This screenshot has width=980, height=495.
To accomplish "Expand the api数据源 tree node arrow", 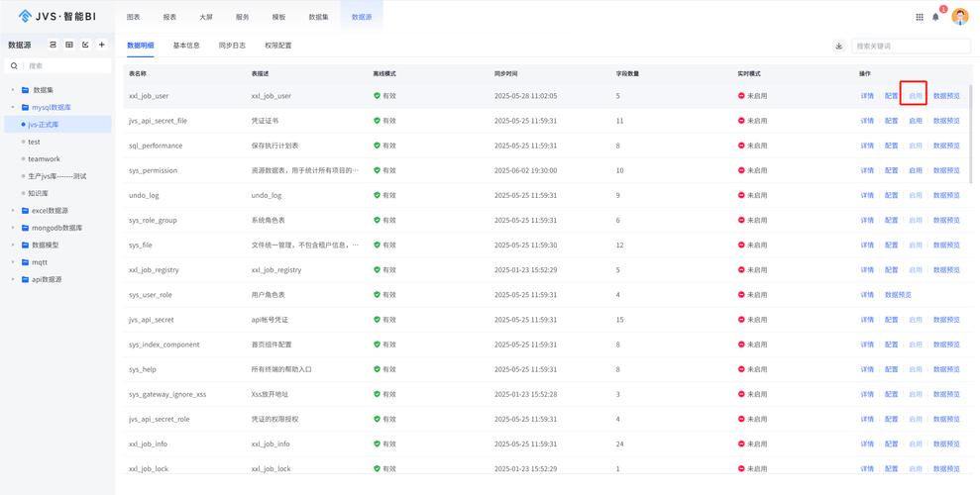I will point(13,279).
